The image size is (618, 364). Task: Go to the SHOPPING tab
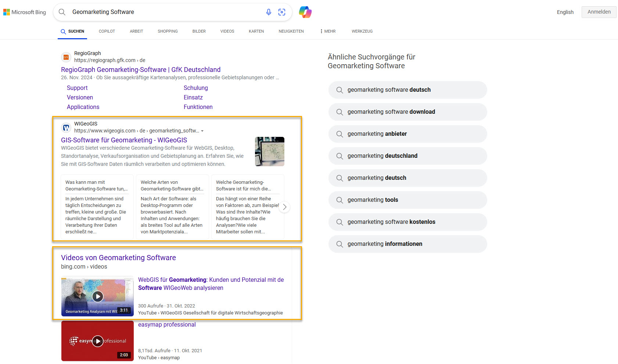[168, 31]
